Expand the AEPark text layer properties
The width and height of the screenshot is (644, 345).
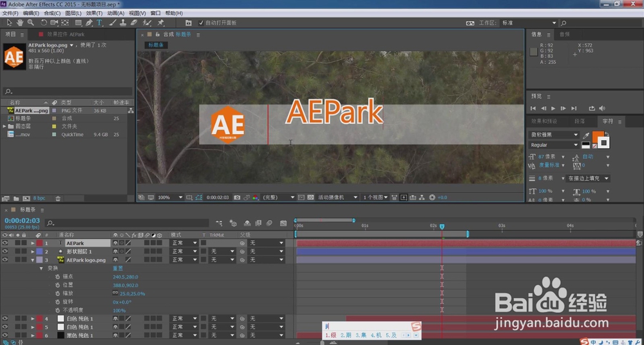point(33,243)
